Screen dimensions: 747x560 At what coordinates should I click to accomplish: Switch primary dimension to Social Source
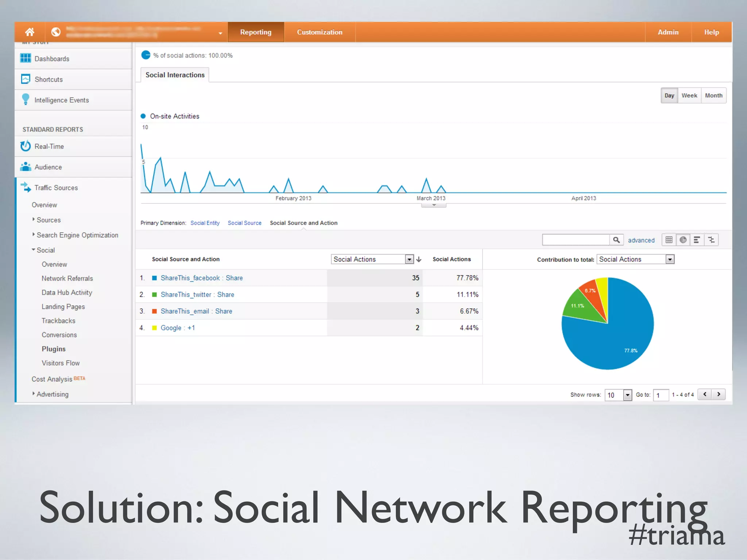pos(245,223)
